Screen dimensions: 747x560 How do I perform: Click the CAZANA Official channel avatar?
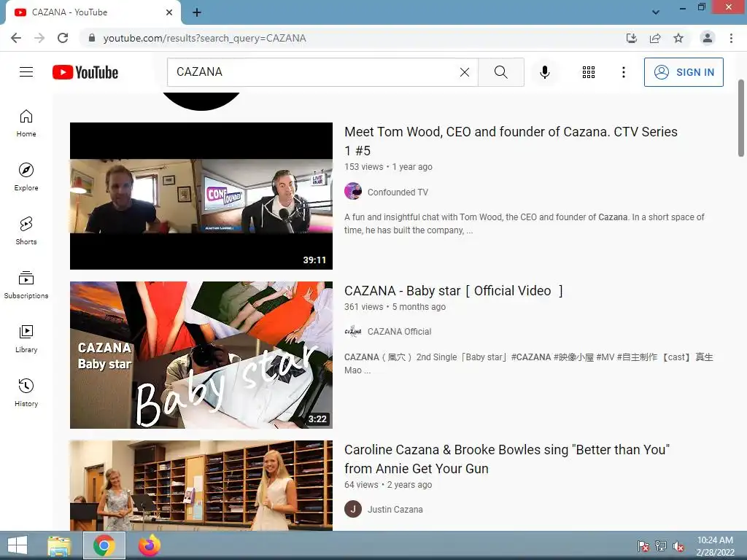[353, 331]
